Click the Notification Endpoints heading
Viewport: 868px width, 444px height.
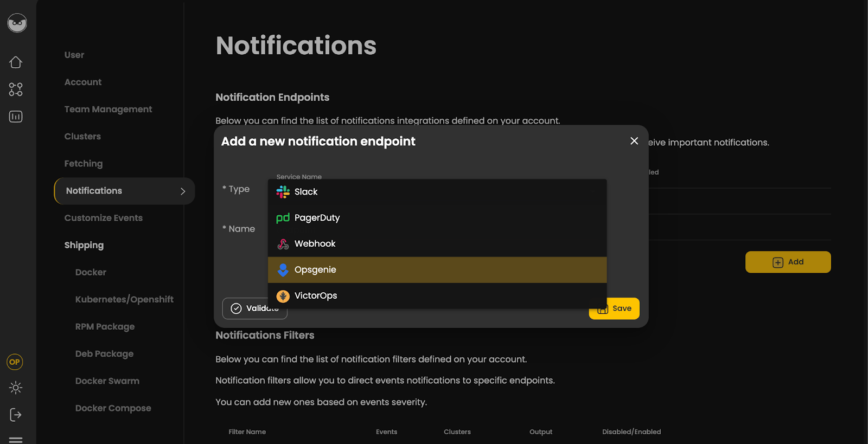(272, 97)
